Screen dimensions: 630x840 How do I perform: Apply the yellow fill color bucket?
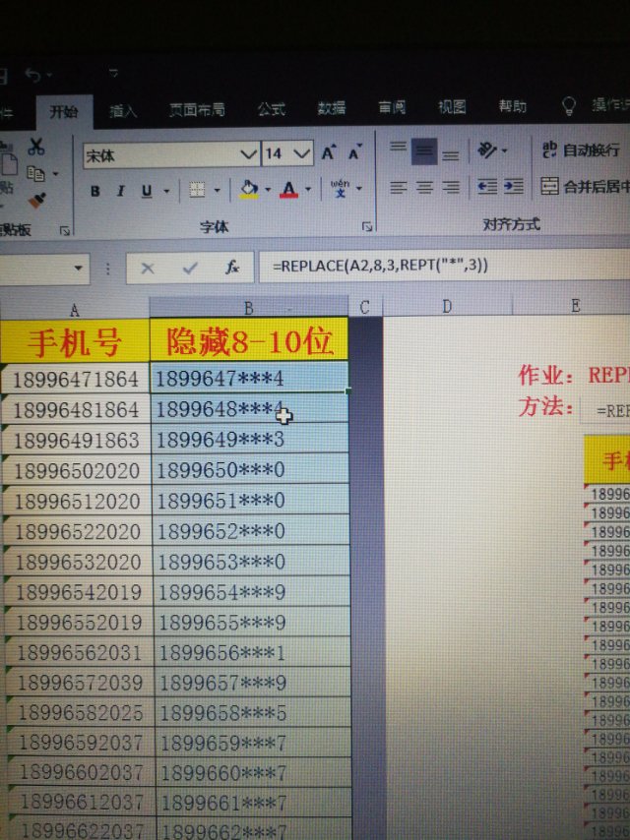[x=248, y=189]
